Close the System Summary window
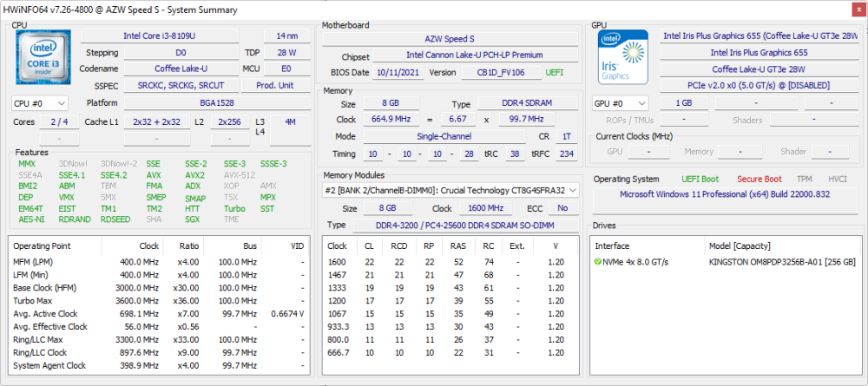 pyautogui.click(x=858, y=10)
